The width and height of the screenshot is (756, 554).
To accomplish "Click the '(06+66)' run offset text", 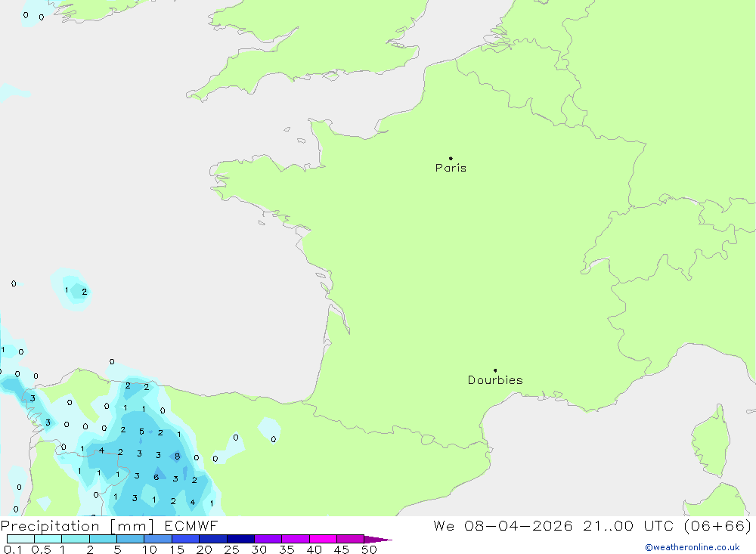I will 718,526.
